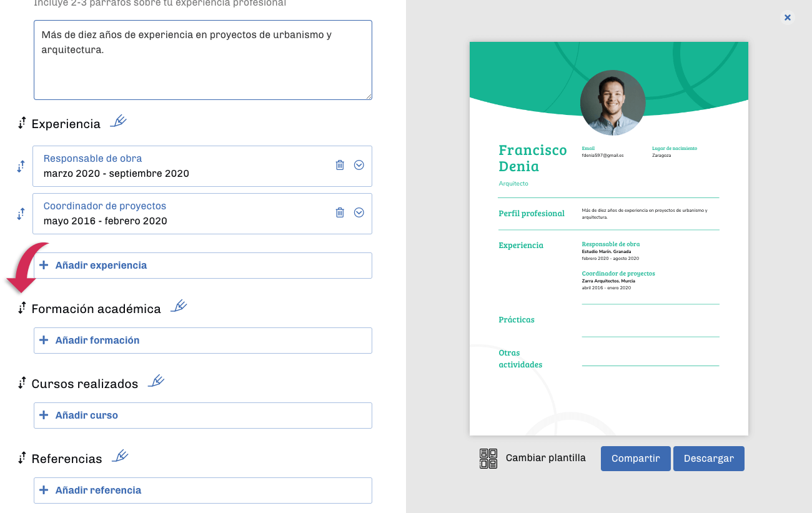Download the CV with Descargar

point(708,458)
